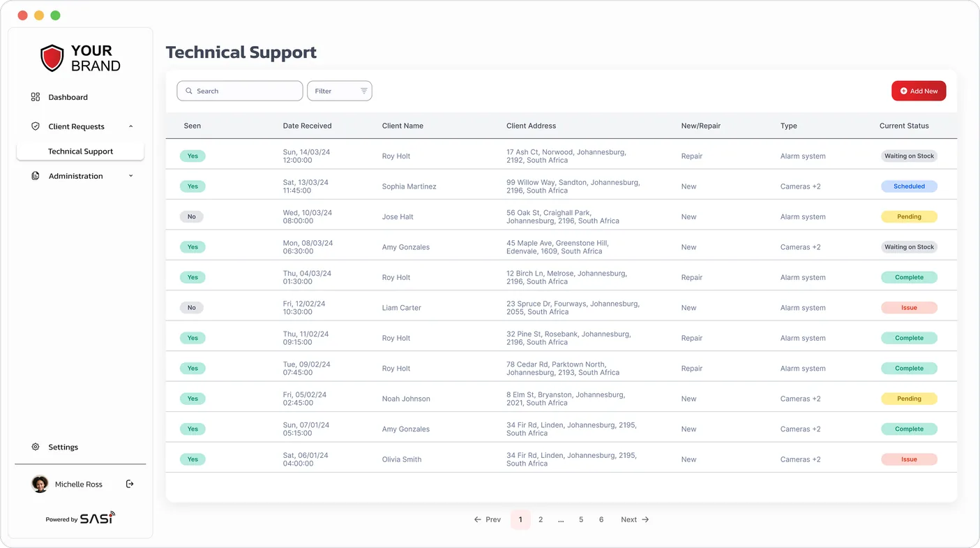Screen dimensions: 980x548
Task: Select page 1 in pagination
Action: [x=520, y=519]
